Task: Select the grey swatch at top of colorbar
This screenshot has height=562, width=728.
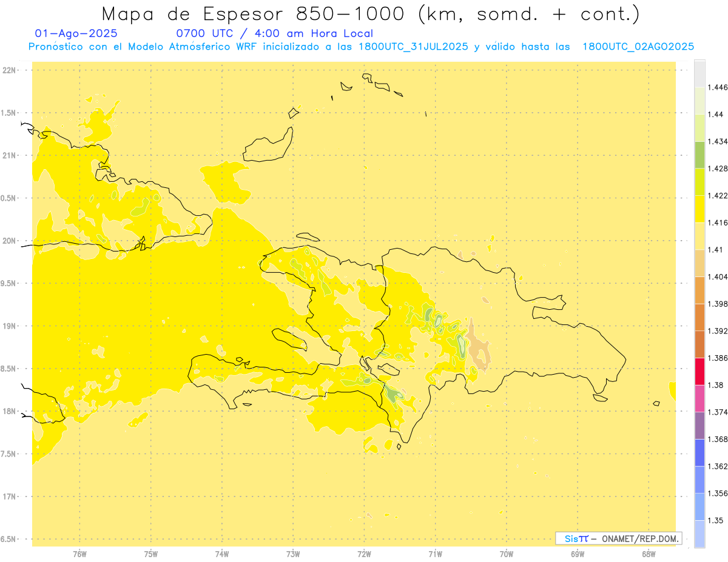Action: 699,73
